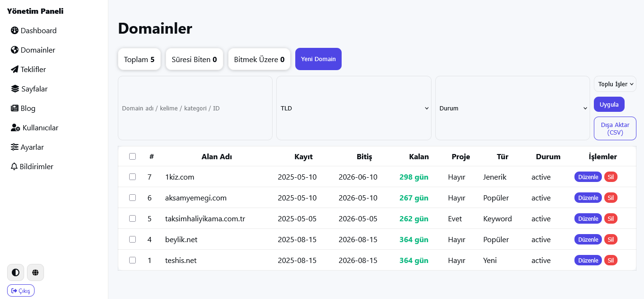
Task: Check the box for 1kiz.com row
Action: point(132,177)
